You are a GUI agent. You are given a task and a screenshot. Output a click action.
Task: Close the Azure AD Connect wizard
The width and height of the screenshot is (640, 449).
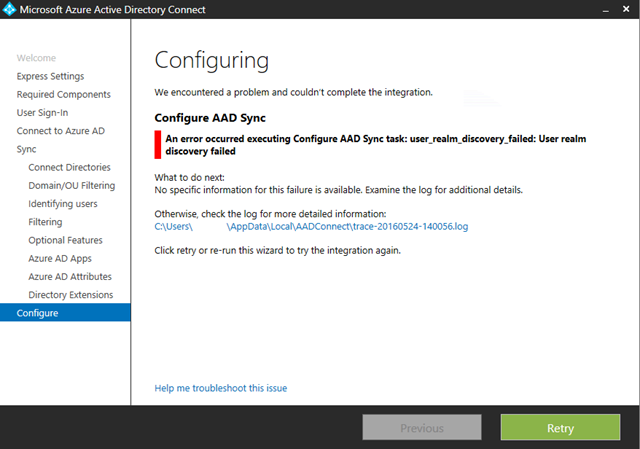pos(626,9)
